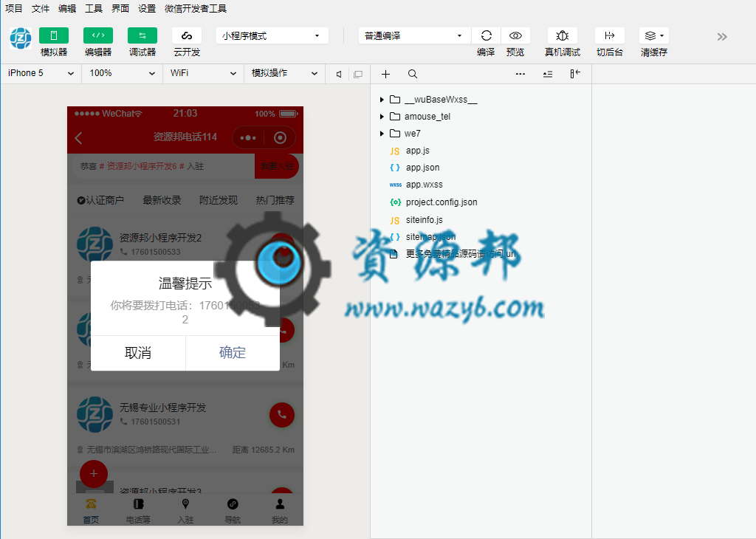Screen dimensions: 756x539
Task: Expand the toolbar overflow chevrons
Action: click(722, 37)
